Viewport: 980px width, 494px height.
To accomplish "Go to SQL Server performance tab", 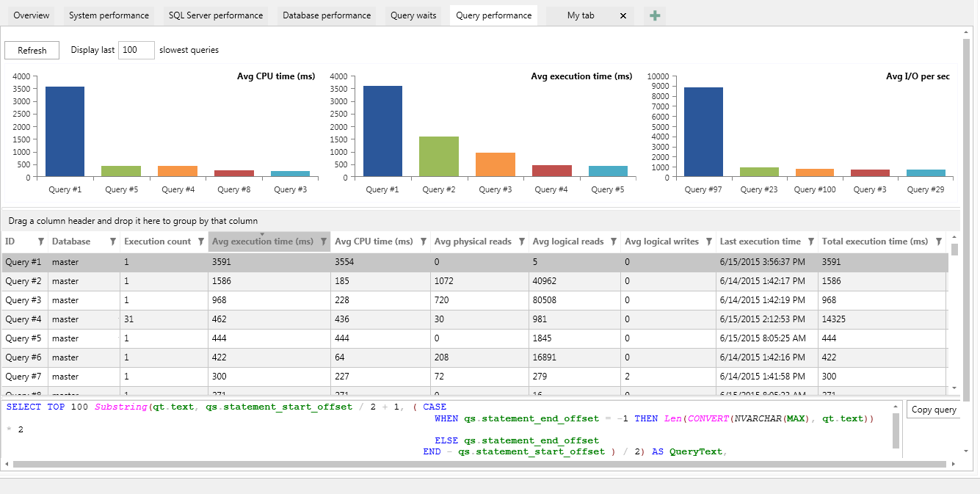I will point(215,15).
